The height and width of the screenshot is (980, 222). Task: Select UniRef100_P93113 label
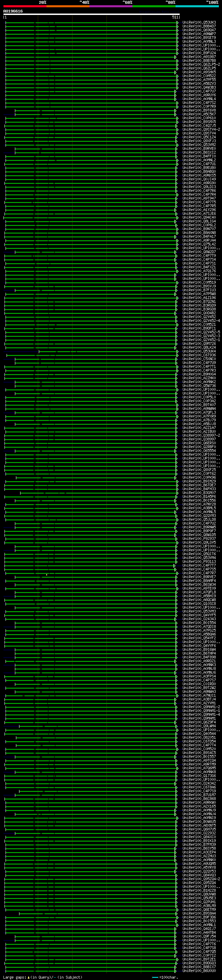click(x=199, y=561)
